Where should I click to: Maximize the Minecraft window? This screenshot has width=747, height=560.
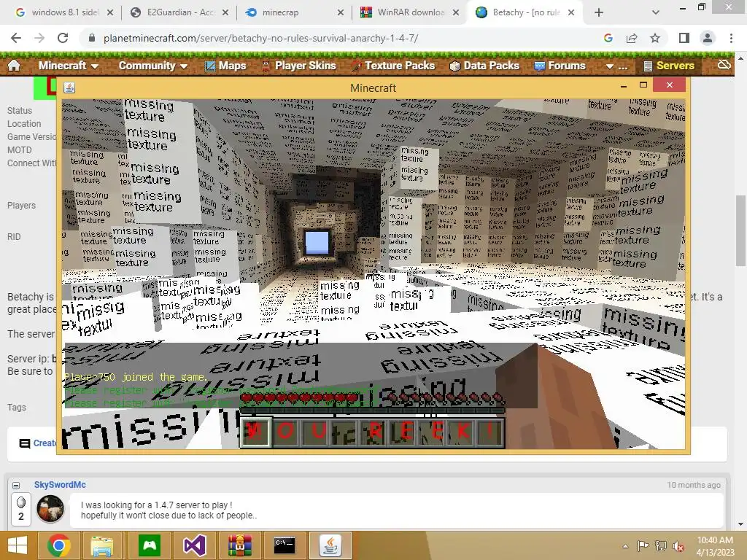tap(643, 85)
